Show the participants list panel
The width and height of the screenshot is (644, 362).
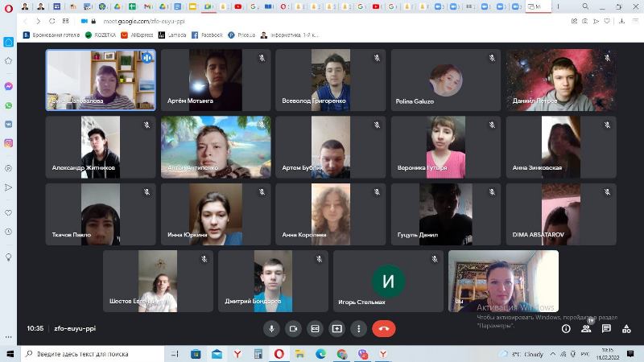click(x=586, y=328)
